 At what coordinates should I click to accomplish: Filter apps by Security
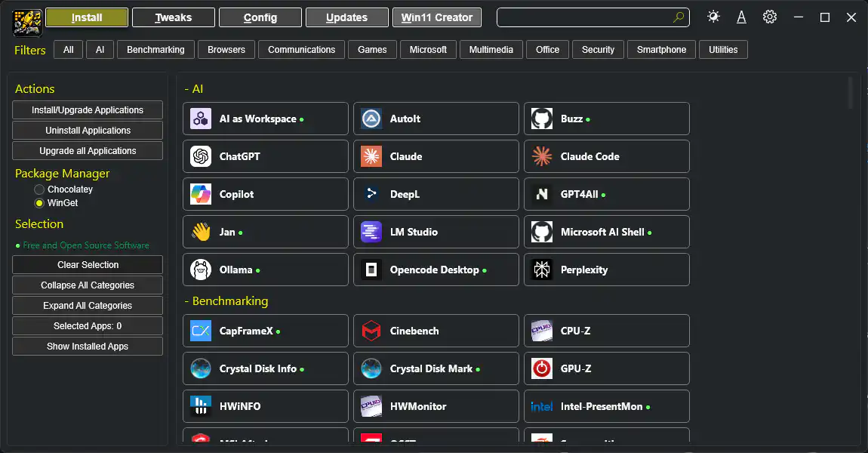(x=598, y=49)
